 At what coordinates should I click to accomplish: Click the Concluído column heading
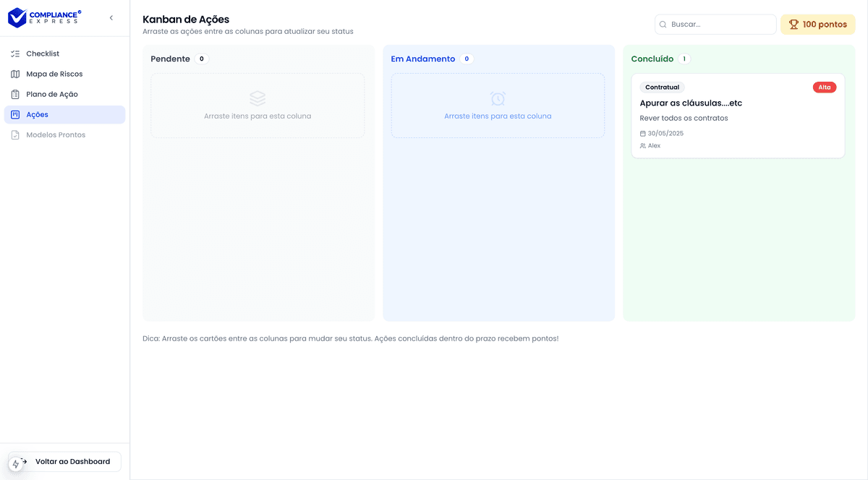coord(652,59)
